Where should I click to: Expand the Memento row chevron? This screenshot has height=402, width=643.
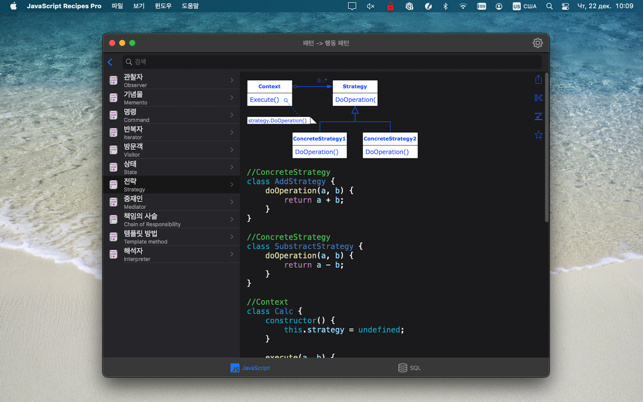(231, 98)
